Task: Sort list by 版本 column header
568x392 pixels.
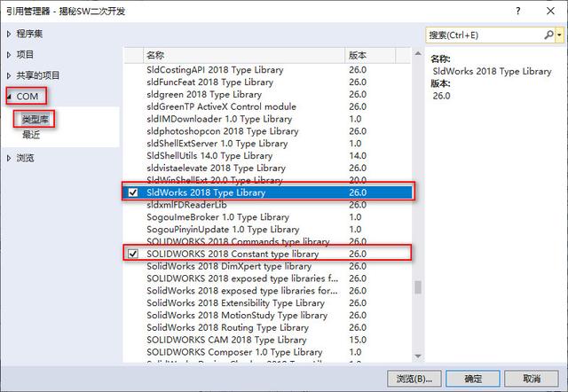Action: coord(370,55)
